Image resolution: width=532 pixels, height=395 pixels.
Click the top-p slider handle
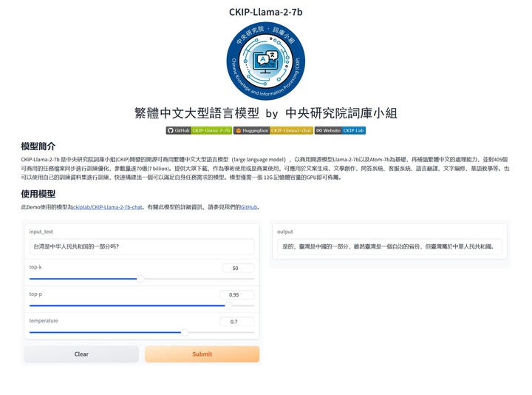[228, 305]
